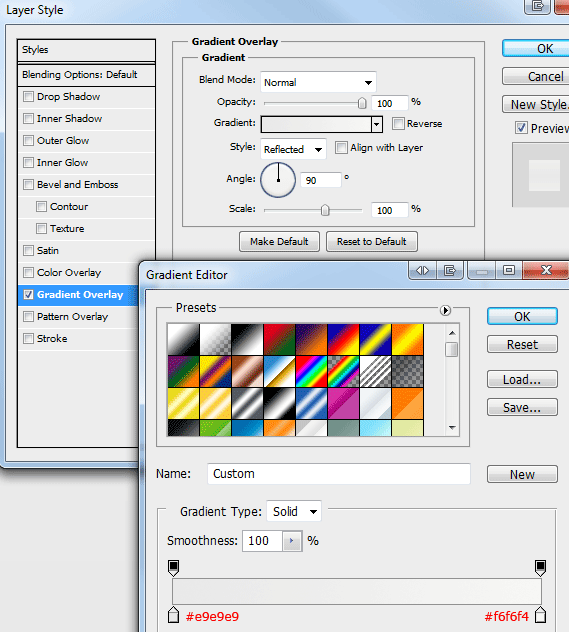Toggle the Align with Layer checkbox
Viewport: 569px width, 632px height.
pos(341,148)
